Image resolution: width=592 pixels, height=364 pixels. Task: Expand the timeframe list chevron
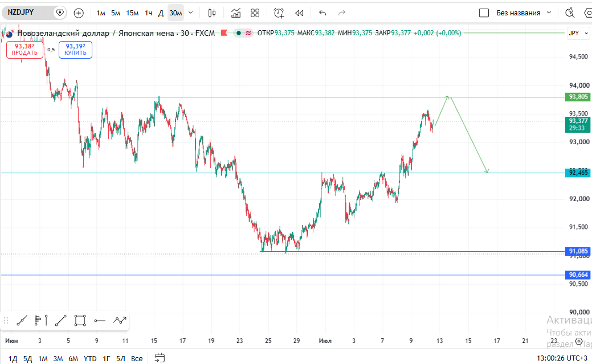191,13
